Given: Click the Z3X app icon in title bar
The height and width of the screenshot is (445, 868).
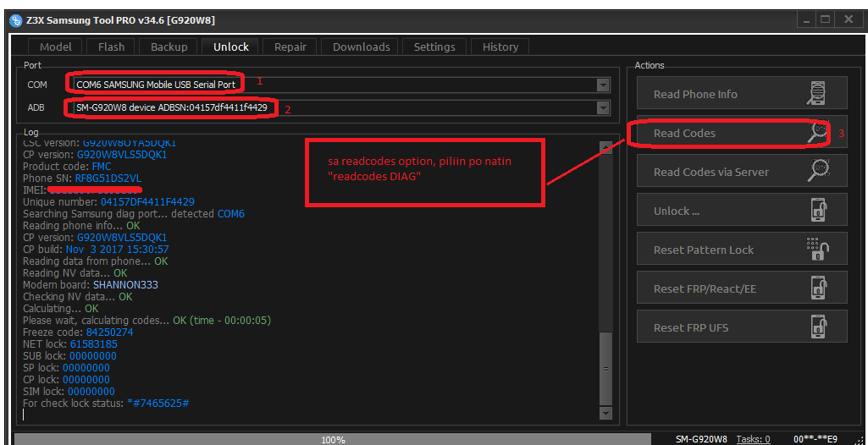Looking at the screenshot, I should pos(16,20).
